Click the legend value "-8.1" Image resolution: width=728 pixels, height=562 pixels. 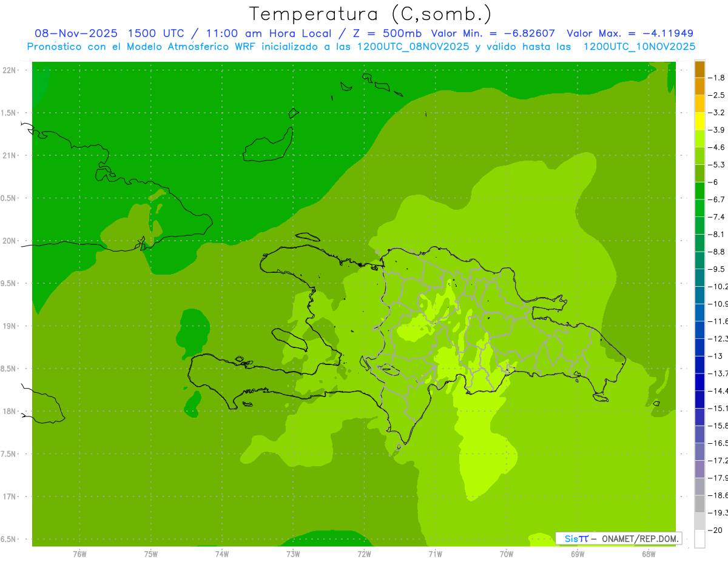point(716,234)
